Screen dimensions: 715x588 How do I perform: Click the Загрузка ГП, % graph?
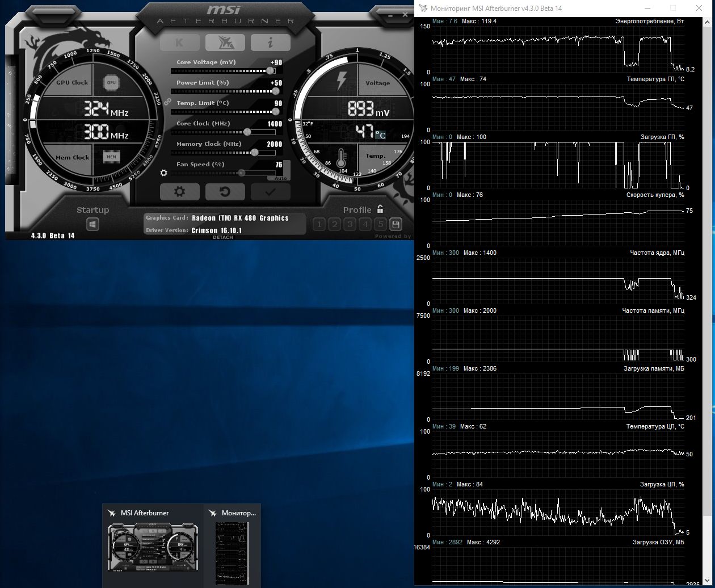click(558, 165)
